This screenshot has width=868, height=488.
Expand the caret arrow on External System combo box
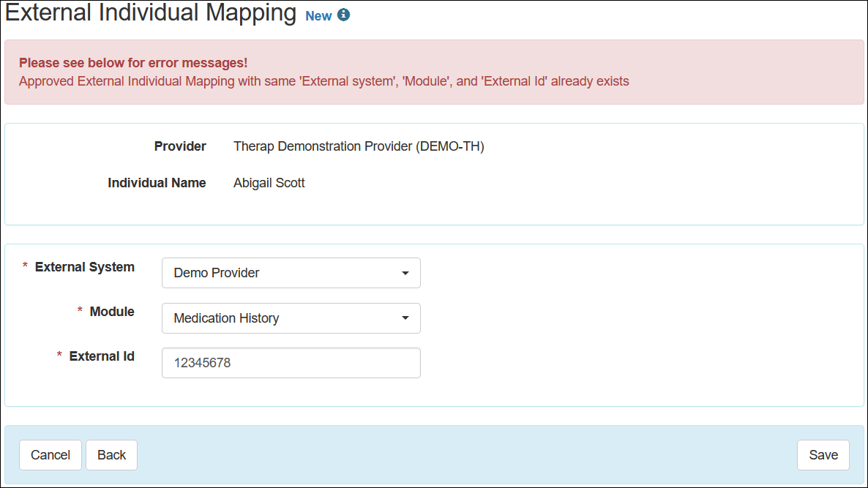[x=405, y=274]
